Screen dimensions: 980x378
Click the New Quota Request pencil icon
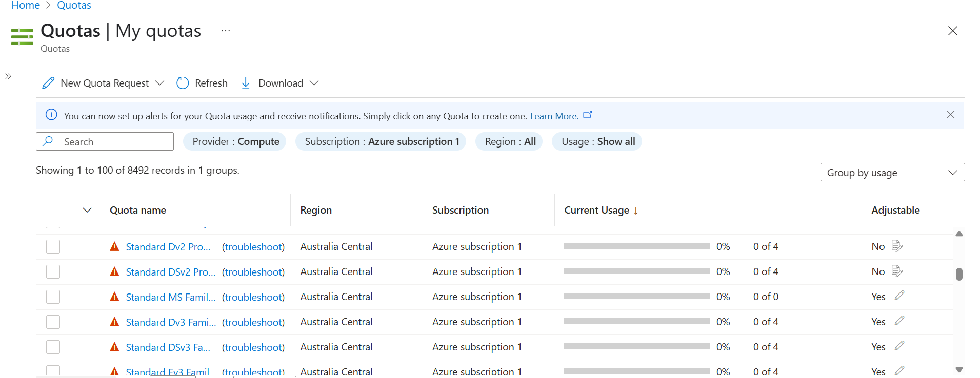[48, 83]
